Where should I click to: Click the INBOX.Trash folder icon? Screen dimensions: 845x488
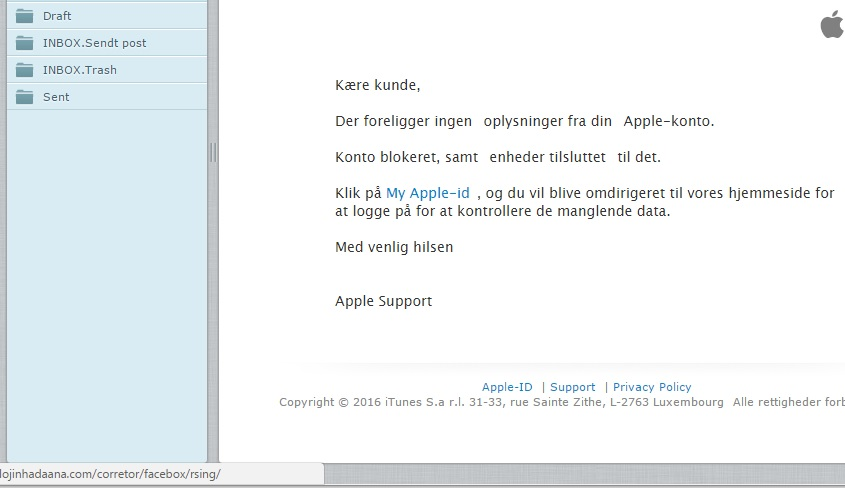(x=24, y=70)
